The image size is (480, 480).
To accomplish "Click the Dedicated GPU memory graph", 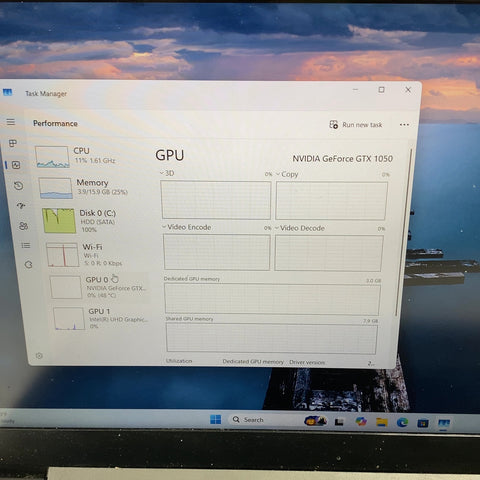I will point(272,299).
